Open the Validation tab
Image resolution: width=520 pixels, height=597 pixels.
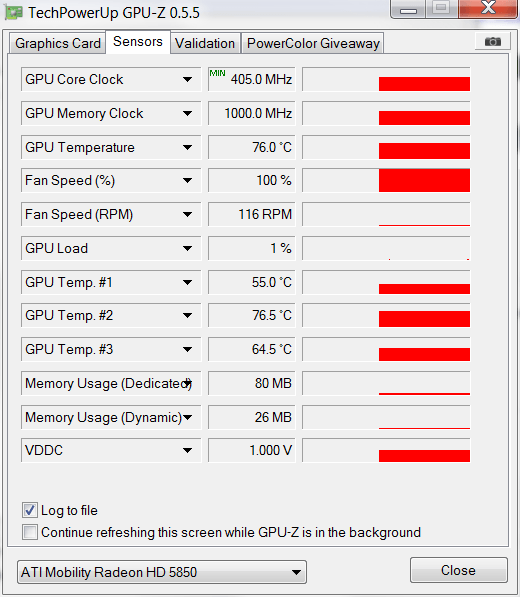click(205, 43)
